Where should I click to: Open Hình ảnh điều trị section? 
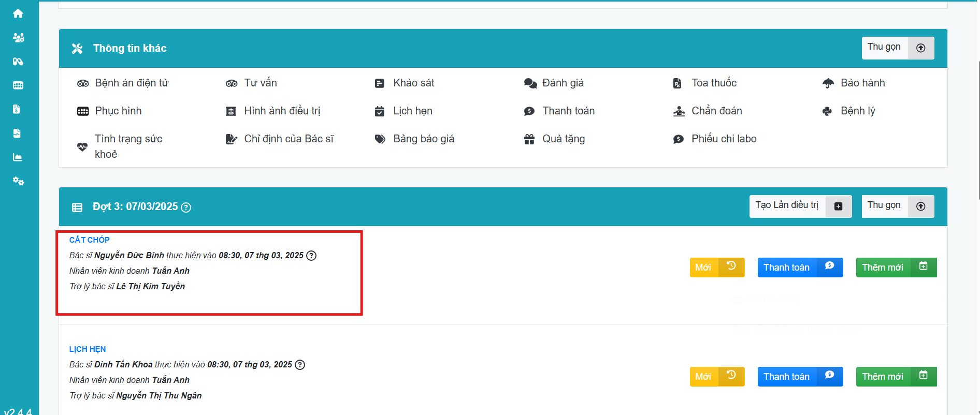(282, 111)
